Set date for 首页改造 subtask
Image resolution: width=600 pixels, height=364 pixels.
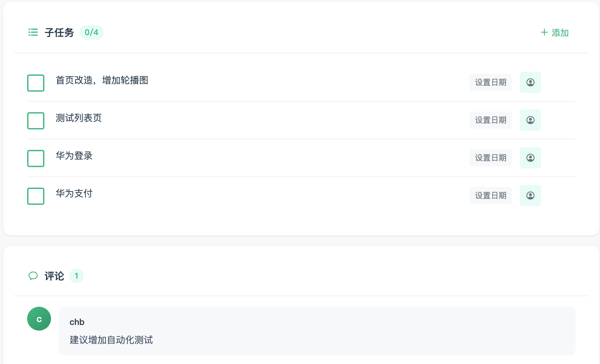tap(490, 82)
